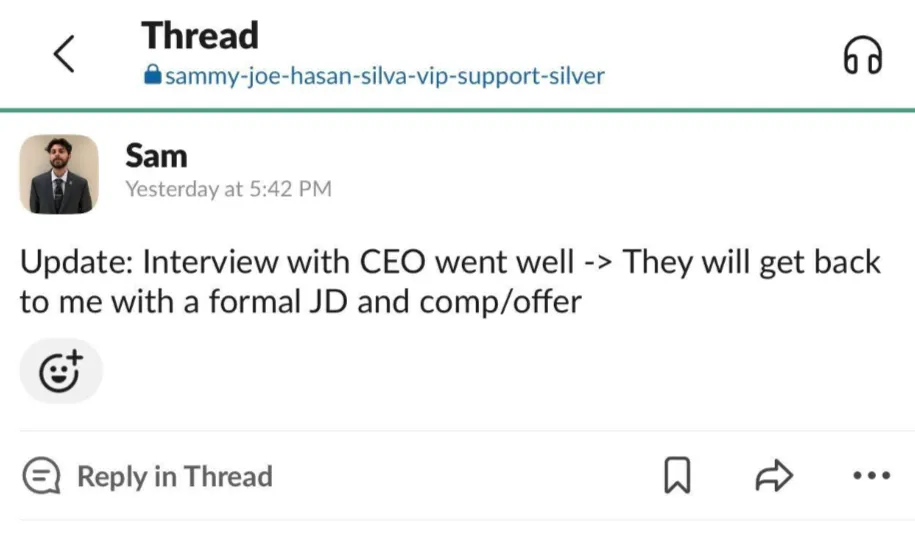Start a huddle with the headphones icon

[862, 55]
